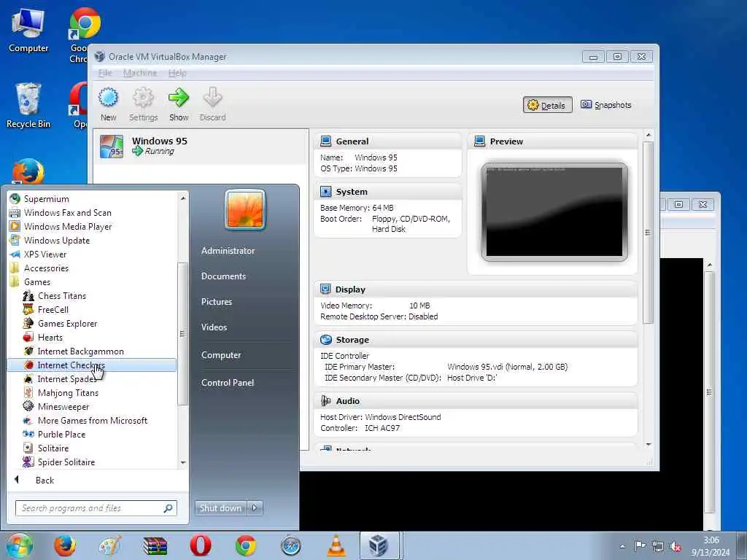Launch Internet Checkers
The height and width of the screenshot is (560, 747).
pos(92,365)
